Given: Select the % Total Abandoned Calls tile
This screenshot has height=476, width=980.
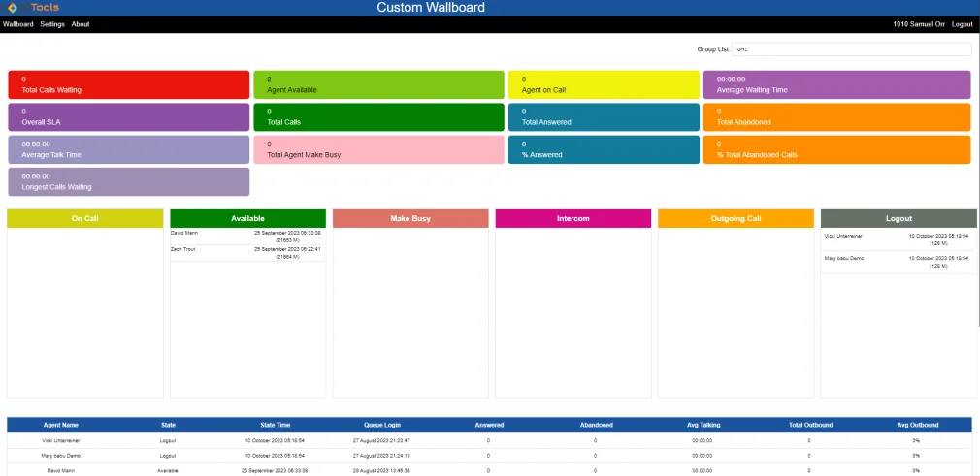Looking at the screenshot, I should click(x=836, y=149).
